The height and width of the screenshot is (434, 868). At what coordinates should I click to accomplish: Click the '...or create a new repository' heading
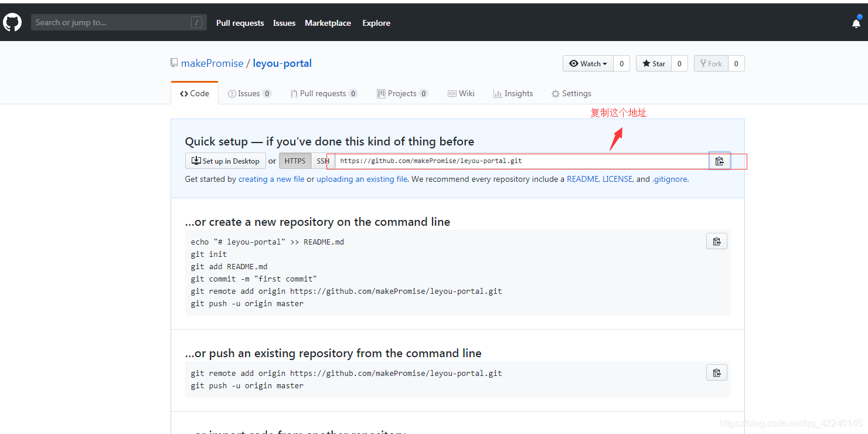318,222
